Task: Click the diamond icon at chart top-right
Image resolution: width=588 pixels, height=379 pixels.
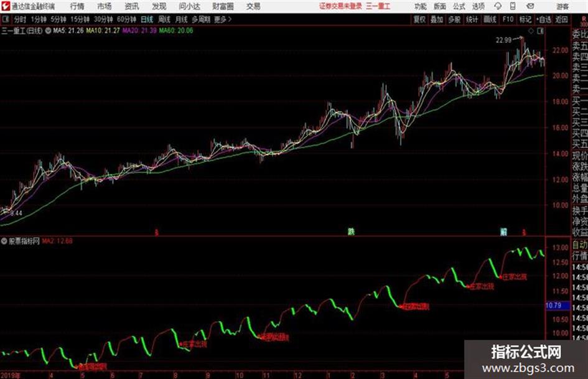Action: tap(531, 31)
